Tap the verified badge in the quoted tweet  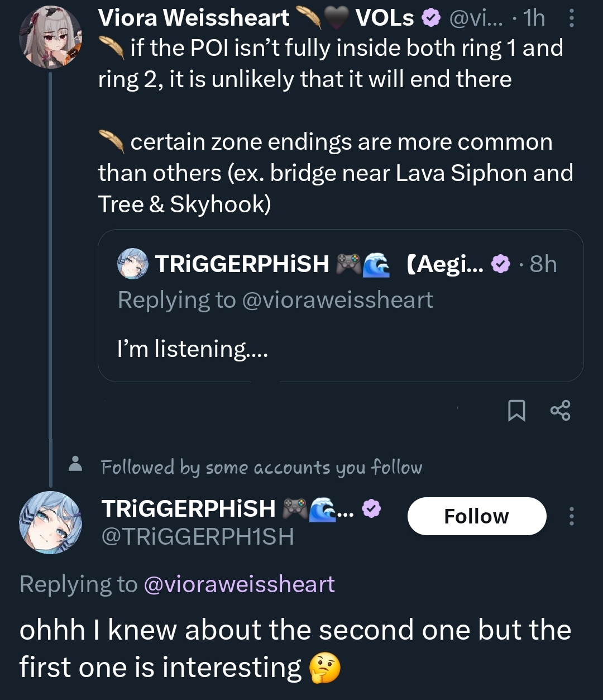point(500,264)
